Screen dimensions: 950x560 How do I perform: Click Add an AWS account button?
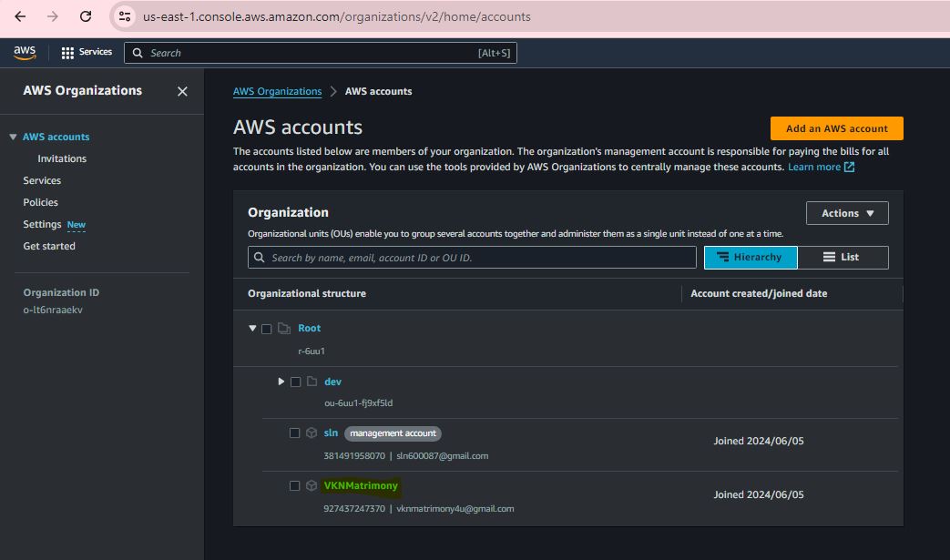tap(836, 128)
